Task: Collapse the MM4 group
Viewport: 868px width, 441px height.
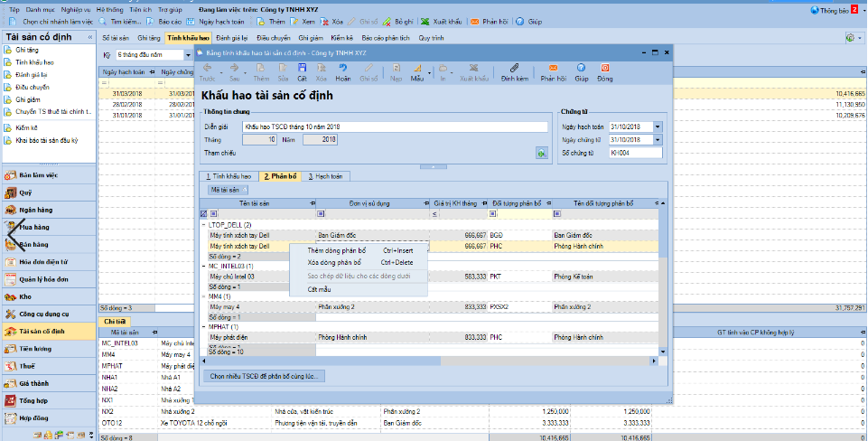Action: pos(203,297)
